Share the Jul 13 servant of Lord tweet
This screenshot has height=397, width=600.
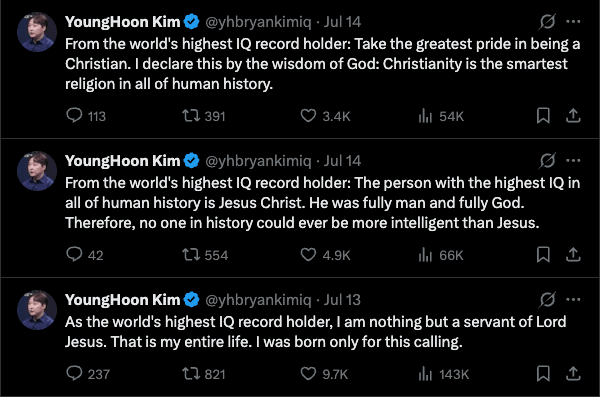coord(573,373)
